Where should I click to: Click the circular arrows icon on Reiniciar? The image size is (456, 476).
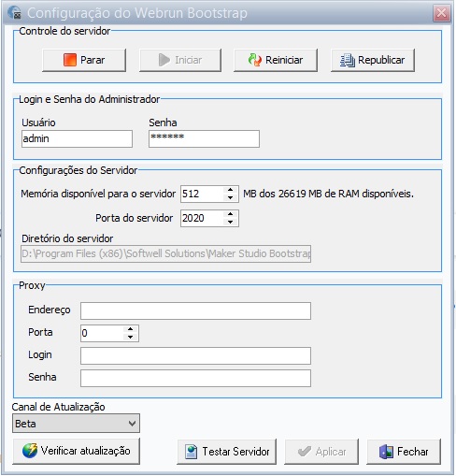coord(255,60)
